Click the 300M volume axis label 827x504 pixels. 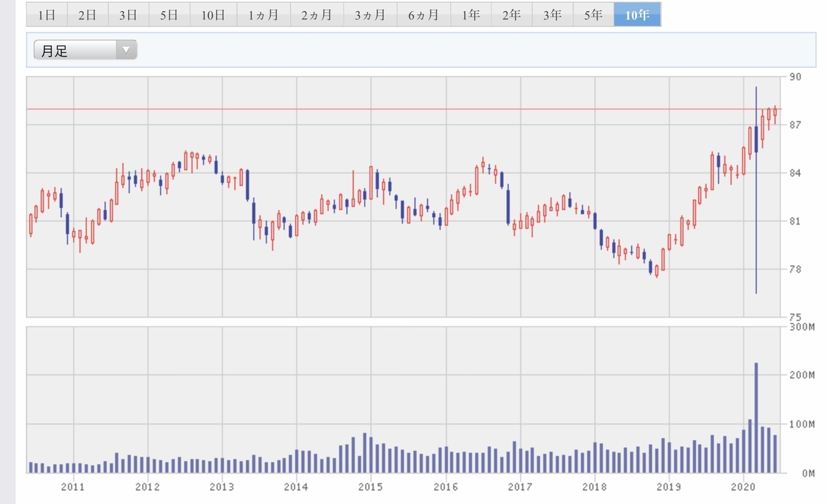(x=802, y=327)
